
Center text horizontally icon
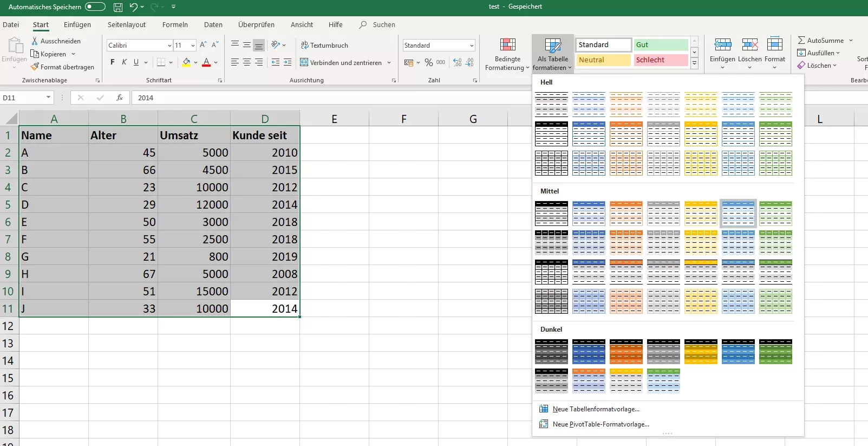click(x=247, y=62)
